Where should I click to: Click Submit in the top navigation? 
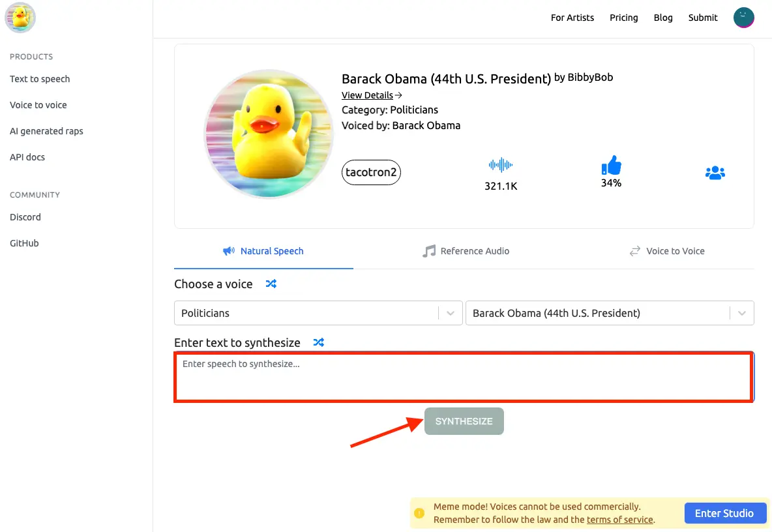[703, 18]
